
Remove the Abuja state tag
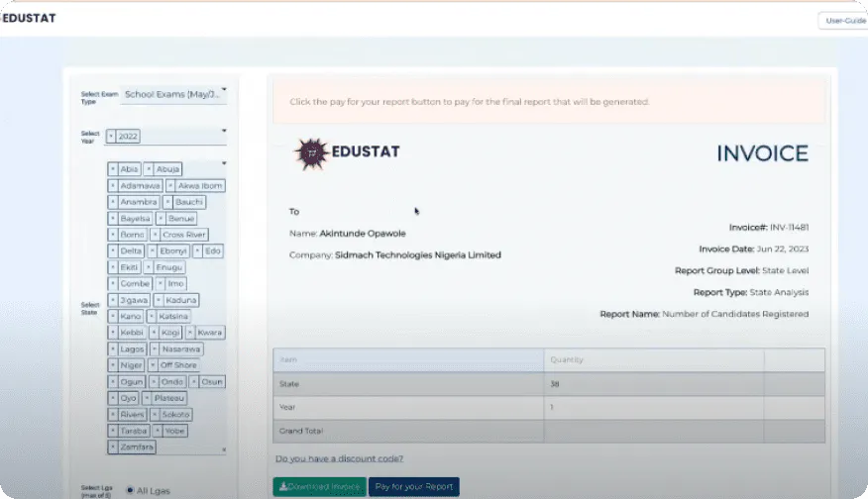[x=149, y=169]
